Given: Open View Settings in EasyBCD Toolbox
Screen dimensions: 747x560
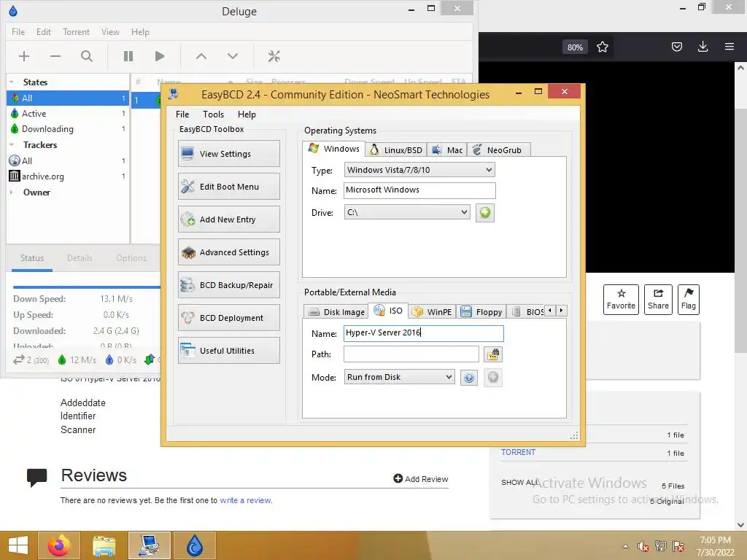Looking at the screenshot, I should tap(229, 154).
